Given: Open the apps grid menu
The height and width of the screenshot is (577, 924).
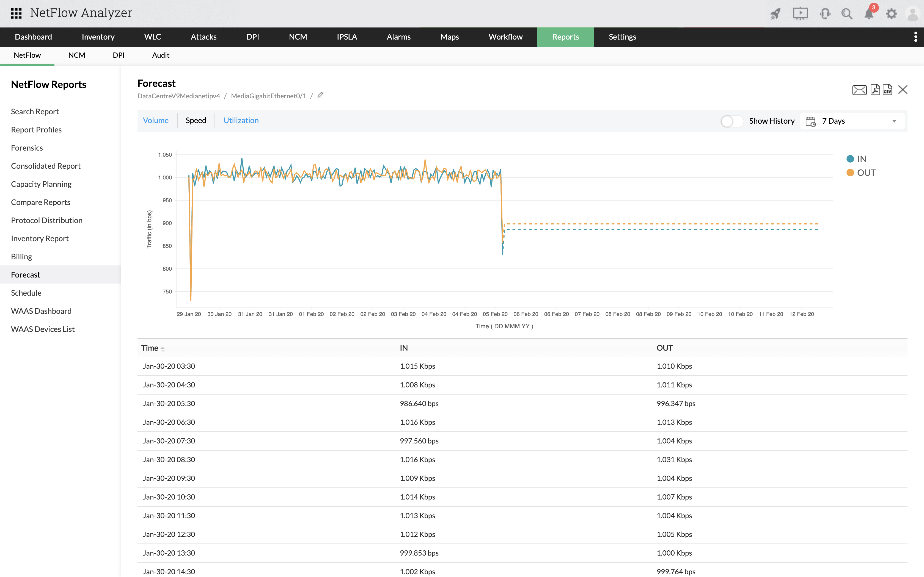Looking at the screenshot, I should [x=16, y=13].
